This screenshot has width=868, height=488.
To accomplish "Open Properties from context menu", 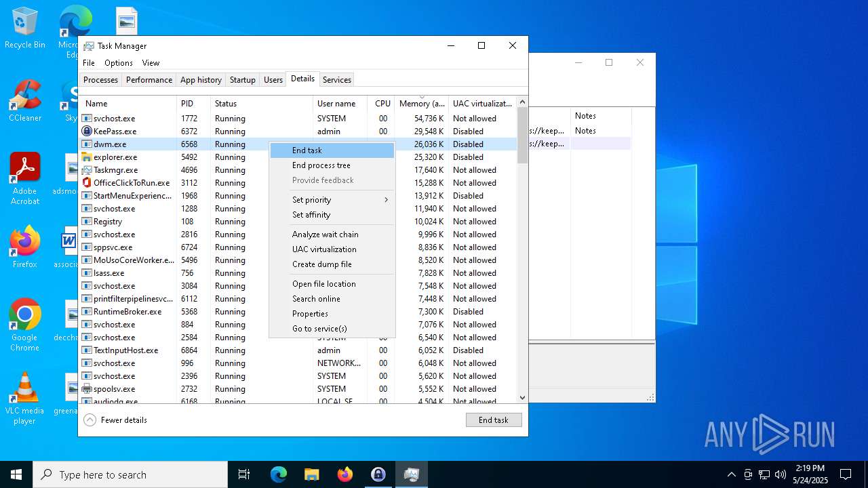I will [x=332, y=314].
